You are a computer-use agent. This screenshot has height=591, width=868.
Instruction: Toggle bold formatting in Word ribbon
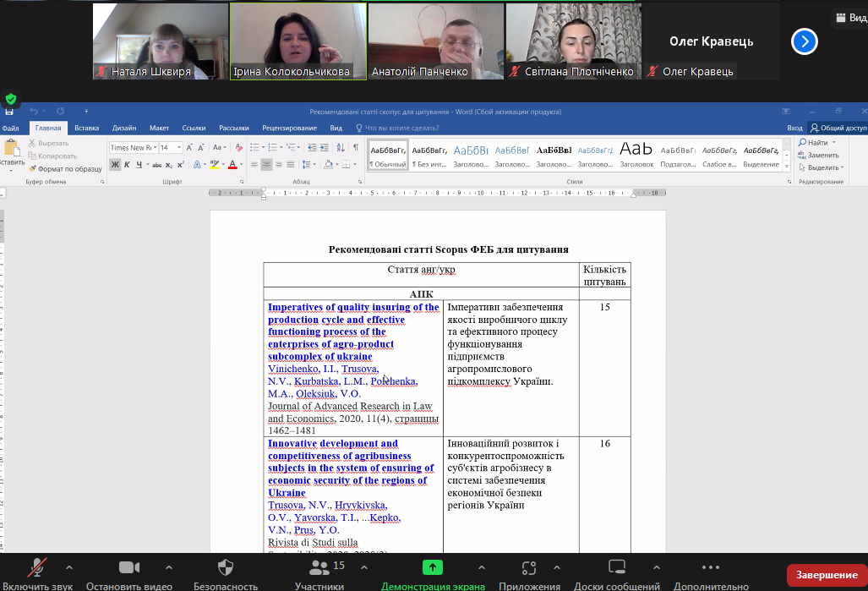click(115, 165)
